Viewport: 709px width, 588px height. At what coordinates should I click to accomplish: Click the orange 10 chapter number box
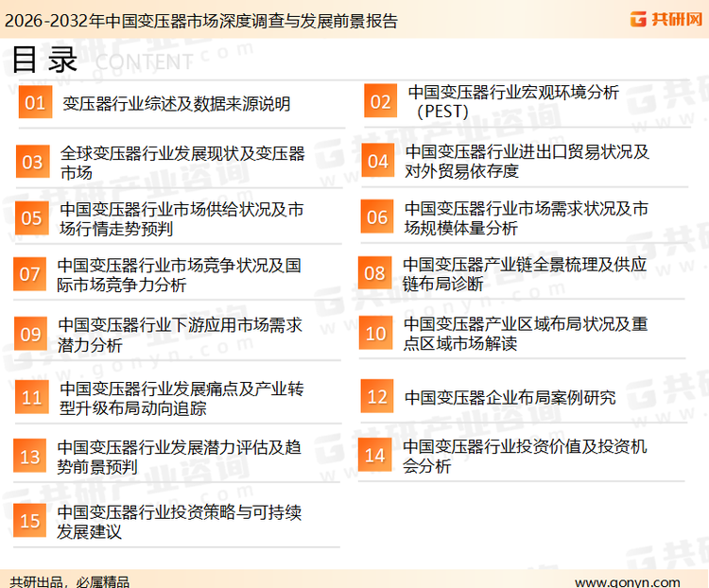(375, 333)
